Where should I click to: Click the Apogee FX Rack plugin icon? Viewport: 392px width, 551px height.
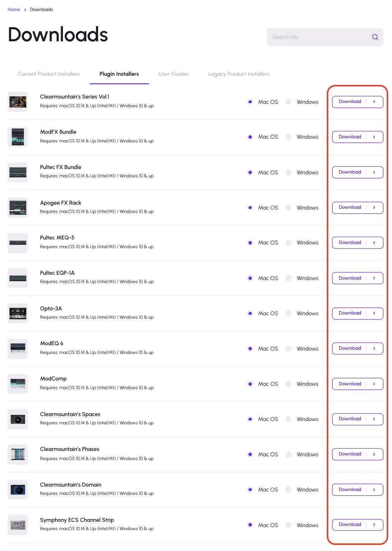click(x=18, y=208)
